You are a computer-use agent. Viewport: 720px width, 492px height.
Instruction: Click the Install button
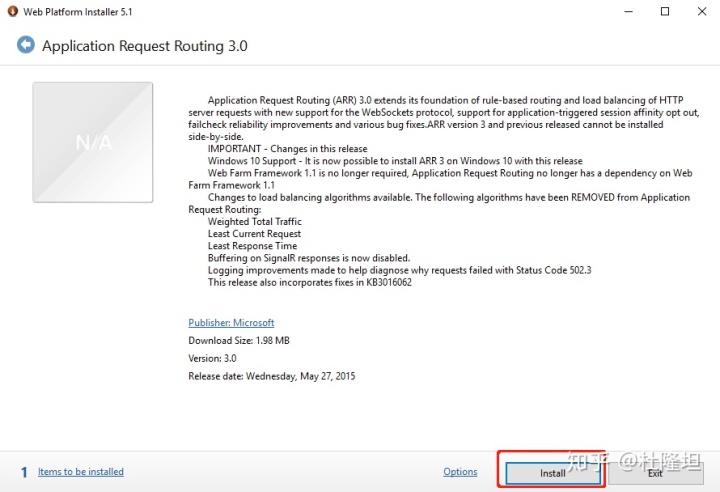click(x=553, y=473)
